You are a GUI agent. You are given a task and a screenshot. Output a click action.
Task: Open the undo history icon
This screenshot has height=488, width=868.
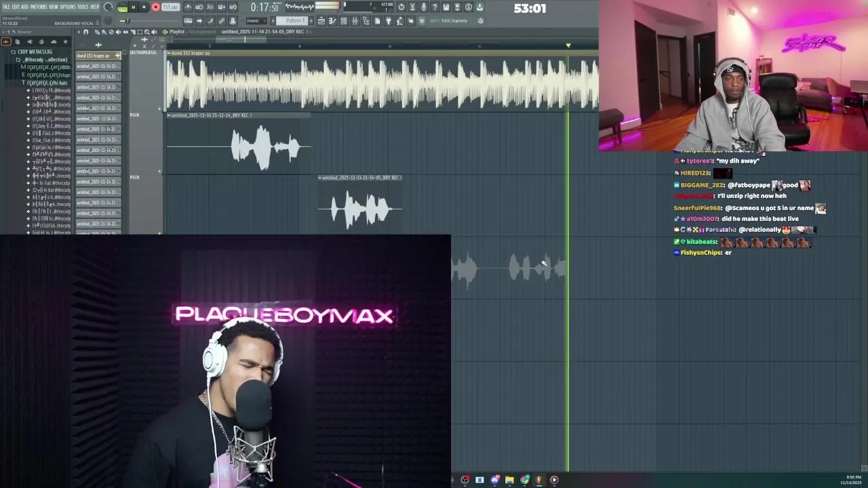pos(401,7)
